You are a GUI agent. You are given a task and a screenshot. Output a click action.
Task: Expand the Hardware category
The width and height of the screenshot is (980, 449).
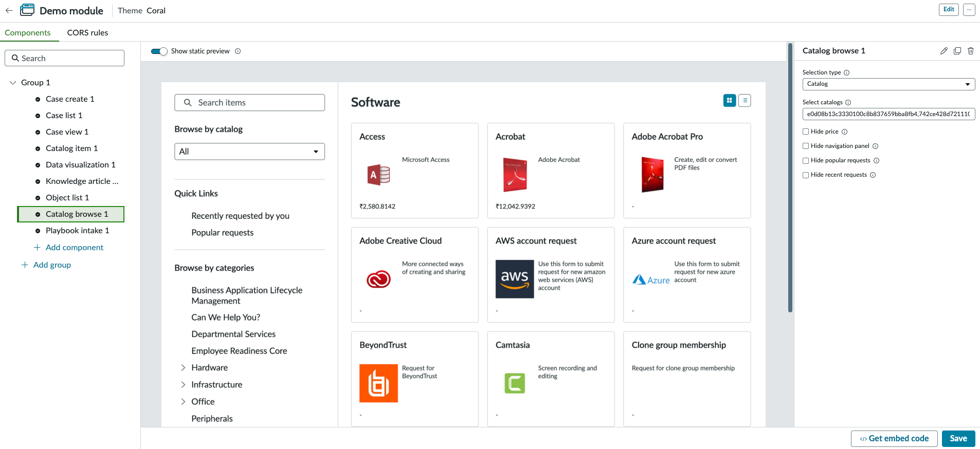[x=183, y=368]
